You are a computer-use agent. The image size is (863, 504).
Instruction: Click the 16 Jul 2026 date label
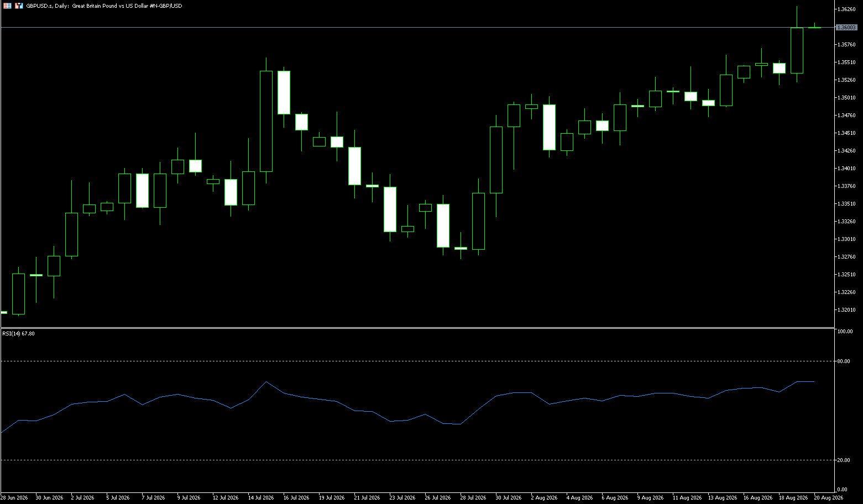click(x=296, y=498)
